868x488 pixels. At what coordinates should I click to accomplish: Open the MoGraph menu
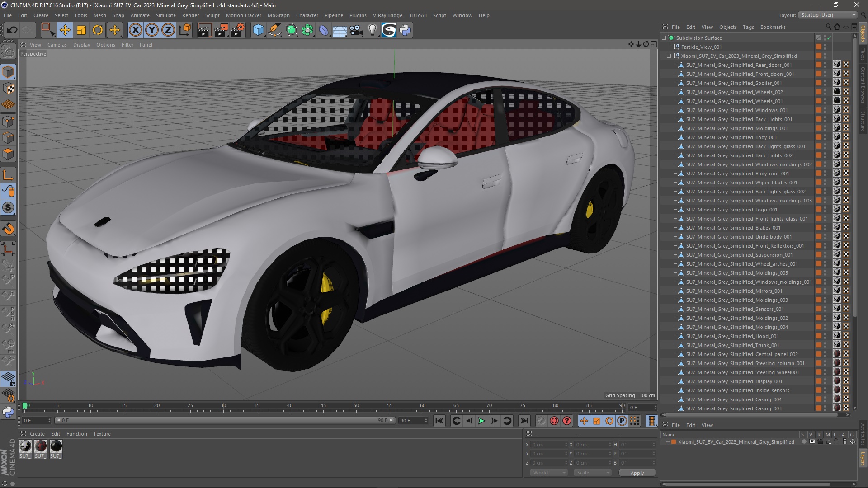coord(278,15)
